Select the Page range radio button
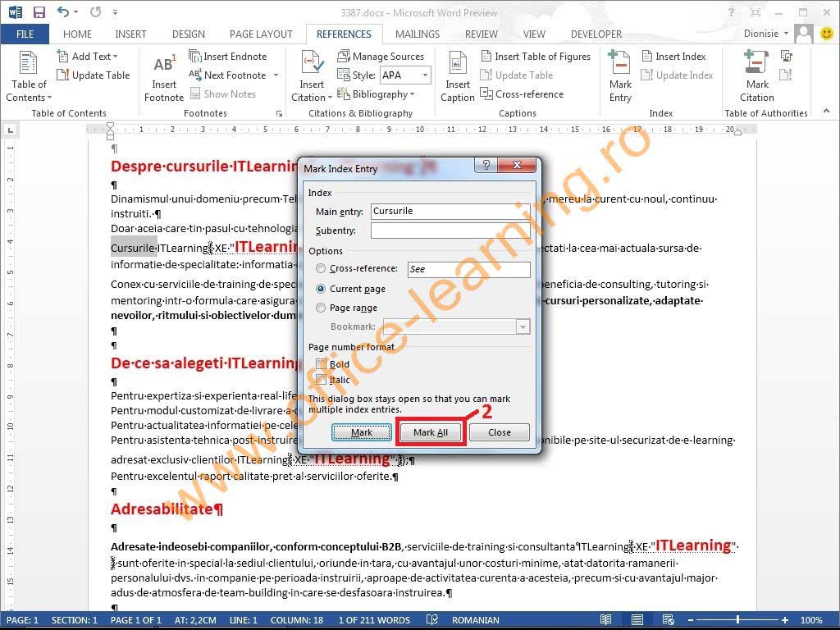This screenshot has width=840, height=630. coord(321,308)
